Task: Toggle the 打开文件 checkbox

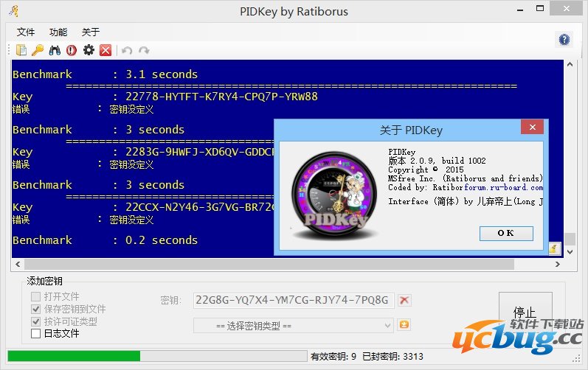Action: [x=35, y=296]
